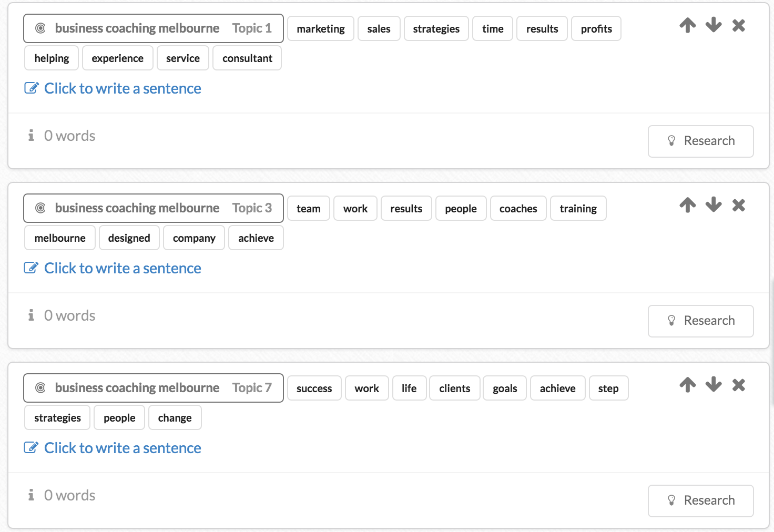Click '0 words' count in Topic 7
Image resolution: width=774 pixels, height=532 pixels.
tap(69, 495)
